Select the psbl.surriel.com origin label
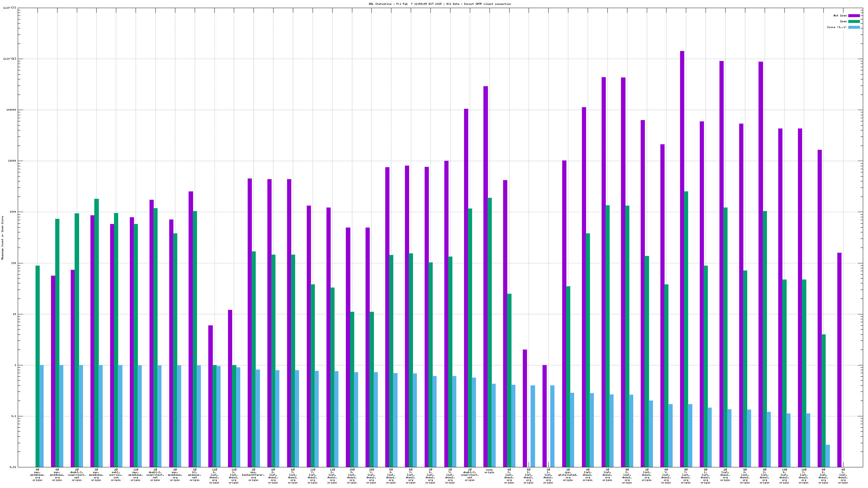The image size is (868, 488). 116,474
